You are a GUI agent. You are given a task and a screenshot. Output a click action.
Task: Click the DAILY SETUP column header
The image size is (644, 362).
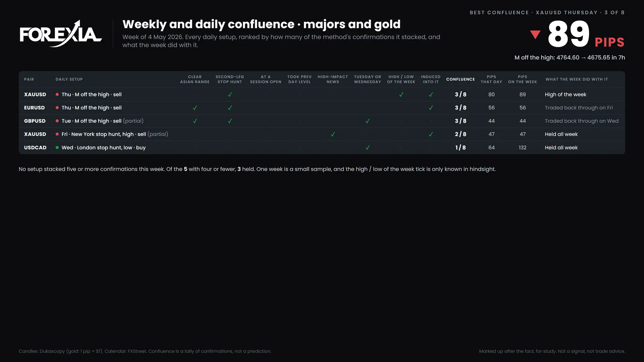tap(69, 79)
